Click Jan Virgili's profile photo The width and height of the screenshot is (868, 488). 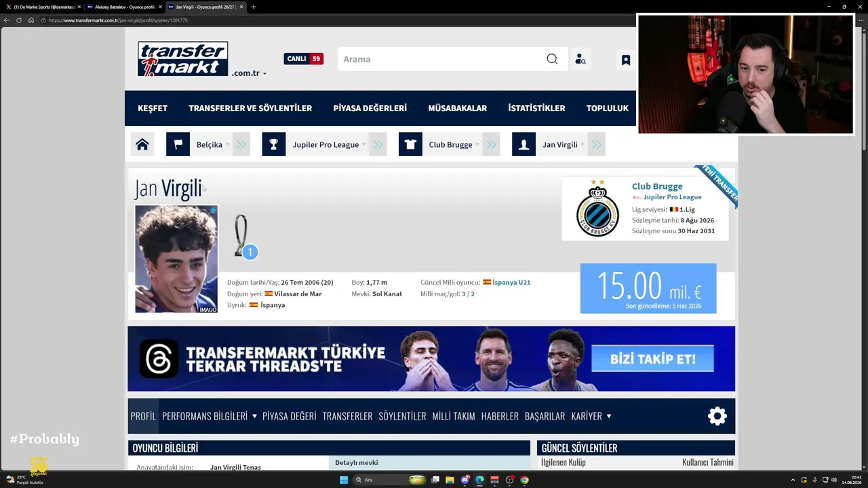176,259
